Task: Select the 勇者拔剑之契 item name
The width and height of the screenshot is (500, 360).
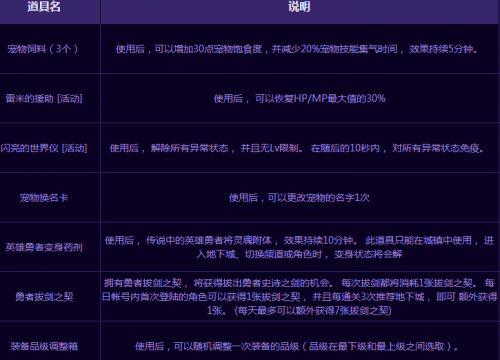Action: tap(44, 297)
